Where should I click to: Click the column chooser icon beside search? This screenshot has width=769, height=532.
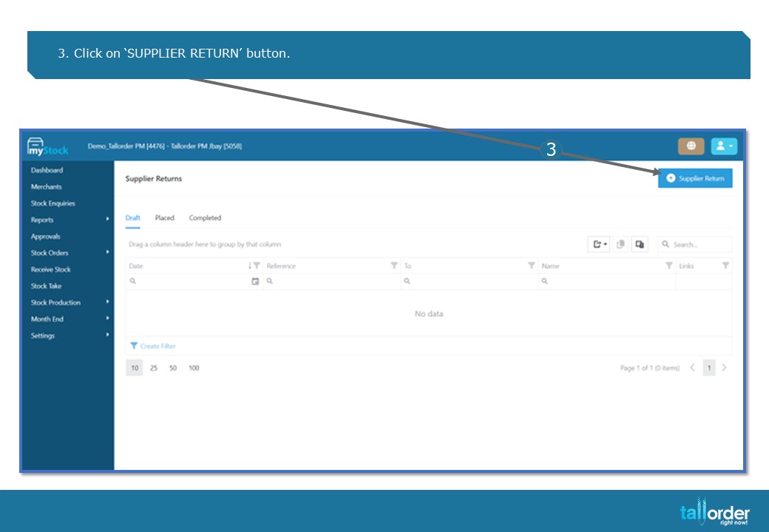pos(640,244)
